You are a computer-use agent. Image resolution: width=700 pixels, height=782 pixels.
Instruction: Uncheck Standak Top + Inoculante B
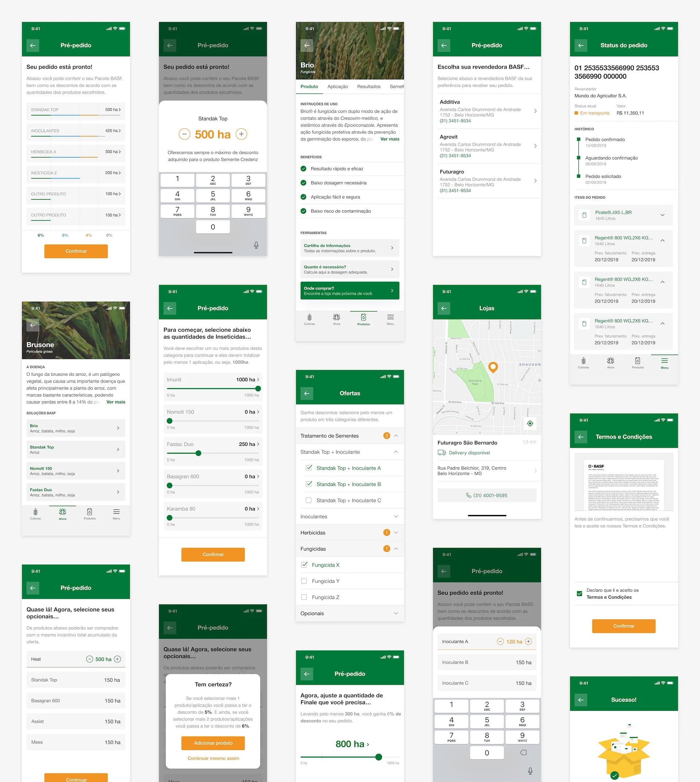(x=308, y=484)
